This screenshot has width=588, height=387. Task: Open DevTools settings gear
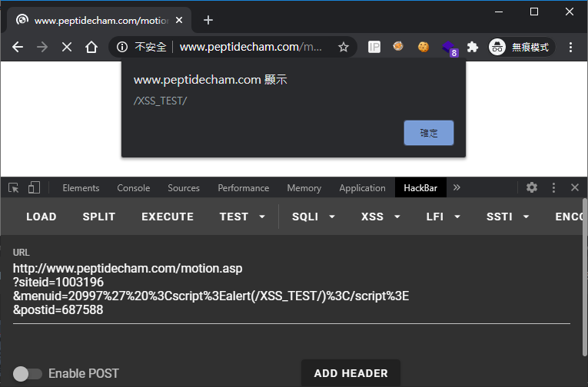click(x=532, y=187)
